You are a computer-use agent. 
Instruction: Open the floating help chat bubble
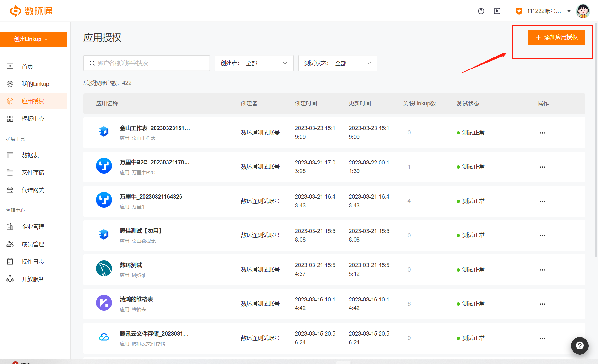pyautogui.click(x=579, y=346)
